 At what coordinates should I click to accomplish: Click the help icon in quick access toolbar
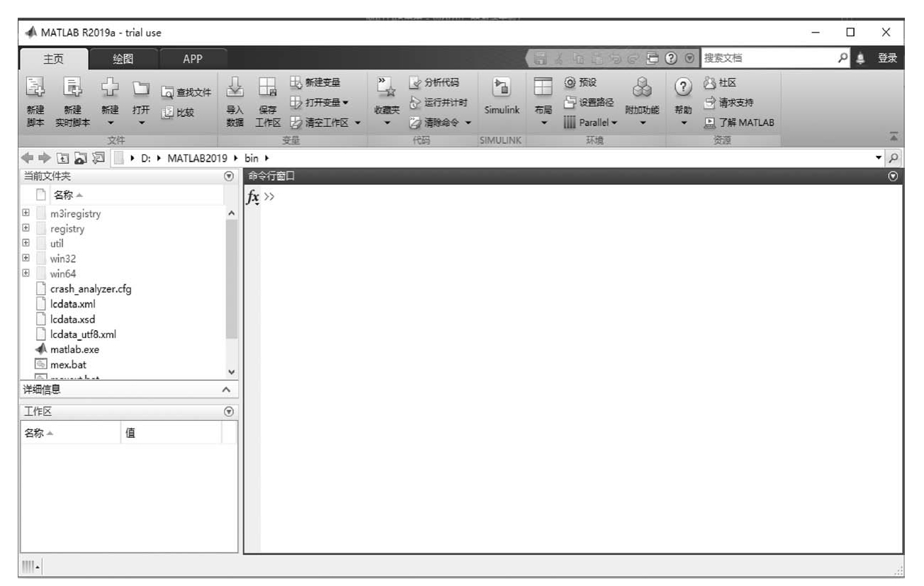[672, 58]
